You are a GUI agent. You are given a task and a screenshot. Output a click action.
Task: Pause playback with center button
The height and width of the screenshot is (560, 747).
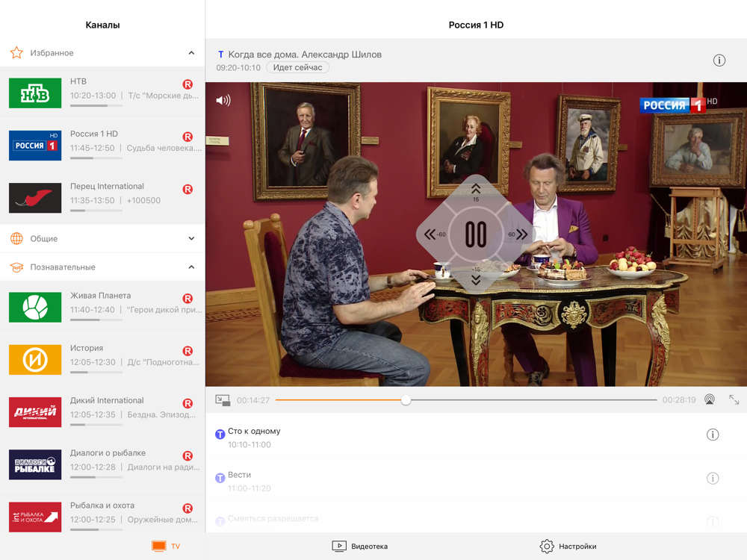(x=475, y=234)
